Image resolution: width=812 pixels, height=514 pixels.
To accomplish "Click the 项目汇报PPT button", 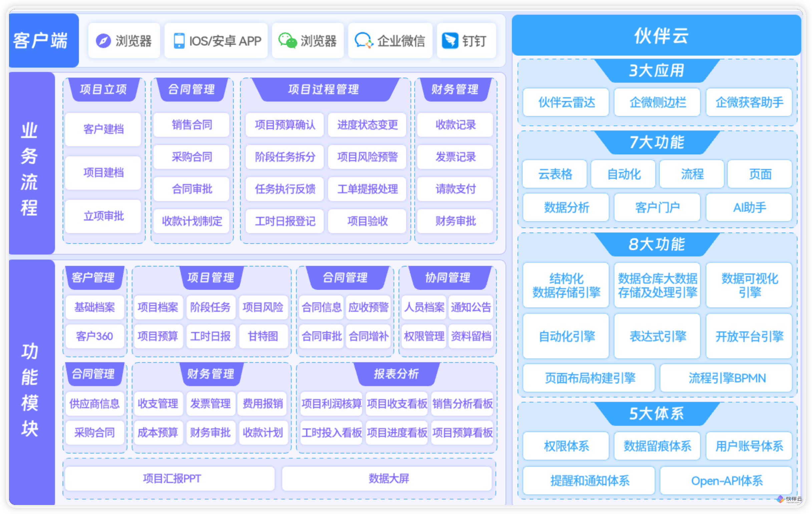I will pyautogui.click(x=170, y=478).
